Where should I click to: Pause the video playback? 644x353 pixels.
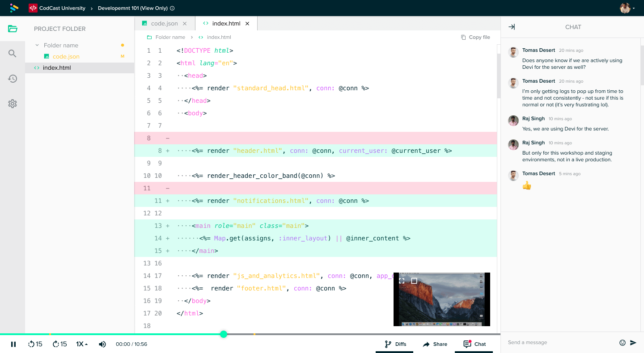pos(13,344)
